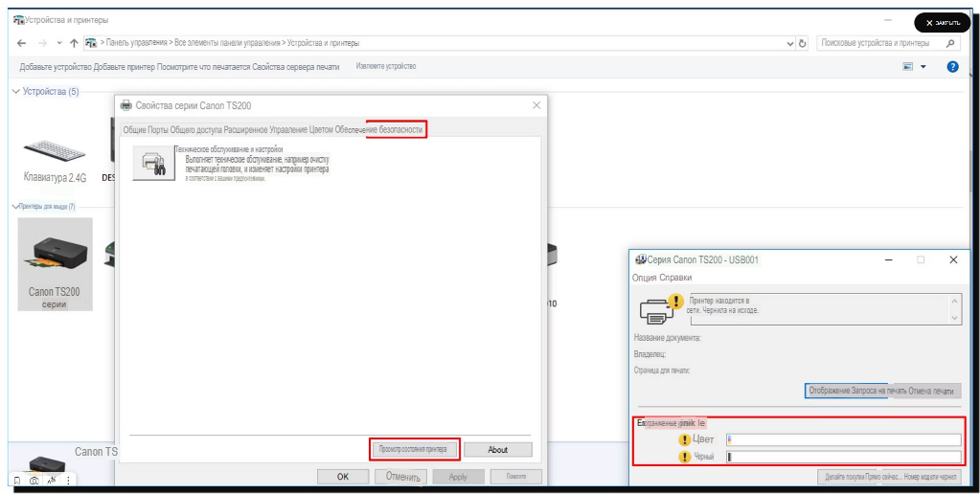980x494 pixels.
Task: Collapse the Принтеры group section
Action: pos(14,206)
